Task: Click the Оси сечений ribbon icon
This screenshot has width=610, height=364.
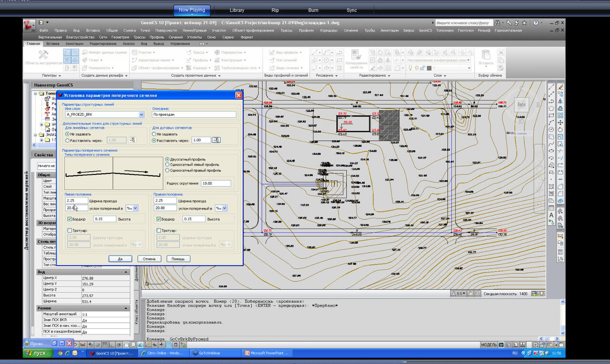Action: click(x=272, y=60)
